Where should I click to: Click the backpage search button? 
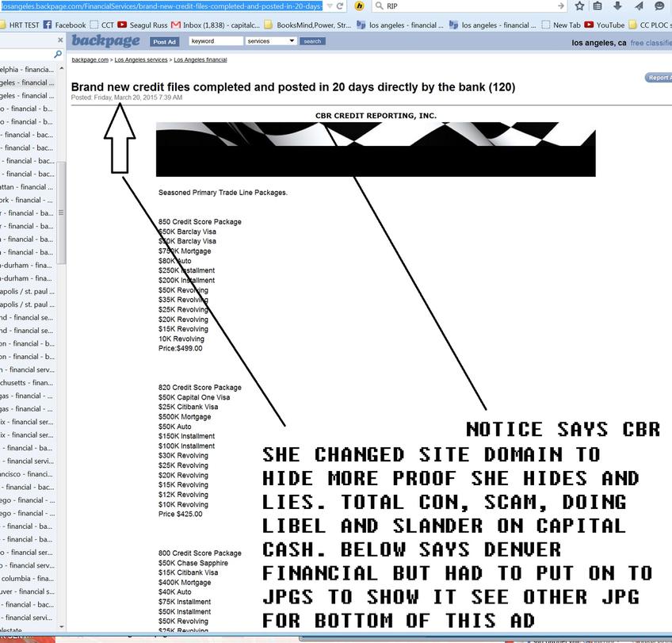point(312,41)
